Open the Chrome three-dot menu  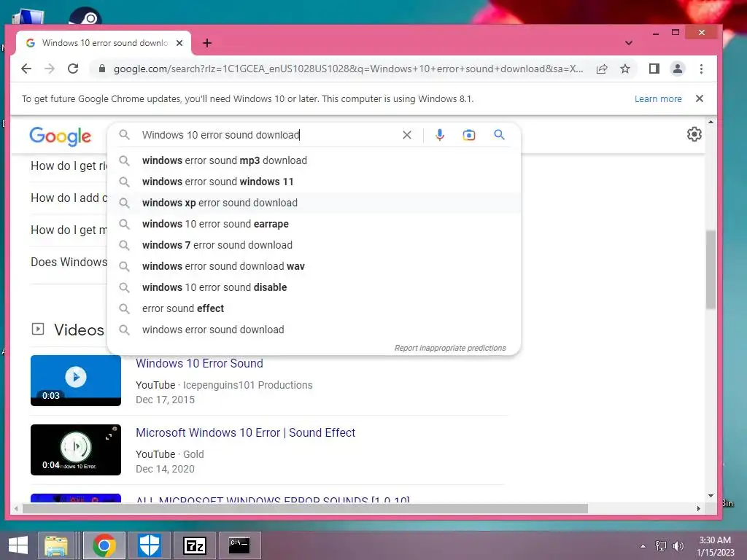[701, 69]
